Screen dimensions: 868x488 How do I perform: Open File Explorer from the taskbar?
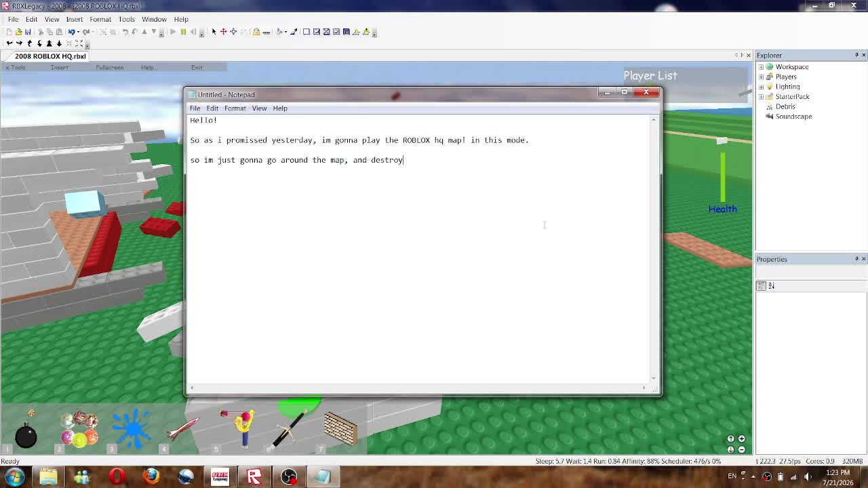(x=48, y=476)
